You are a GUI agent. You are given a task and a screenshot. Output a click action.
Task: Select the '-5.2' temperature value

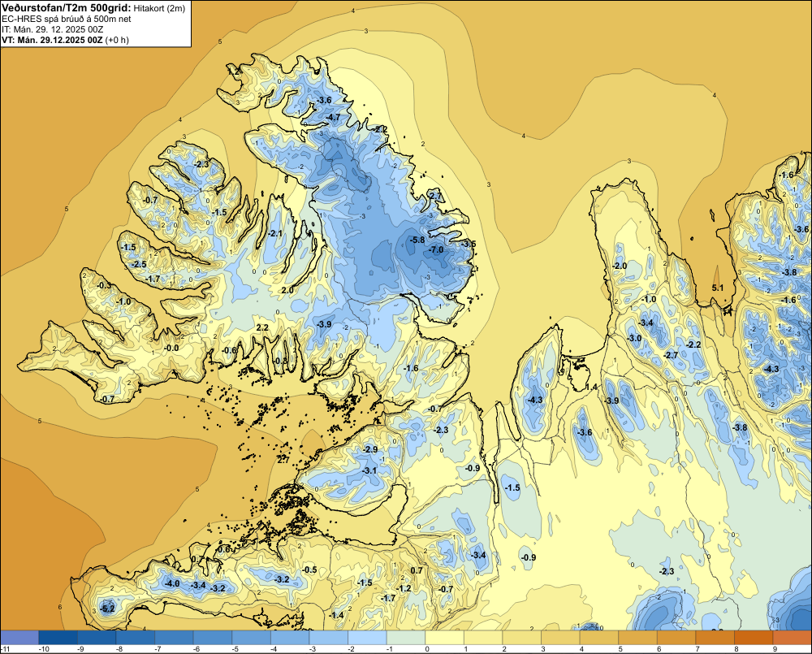(107, 609)
